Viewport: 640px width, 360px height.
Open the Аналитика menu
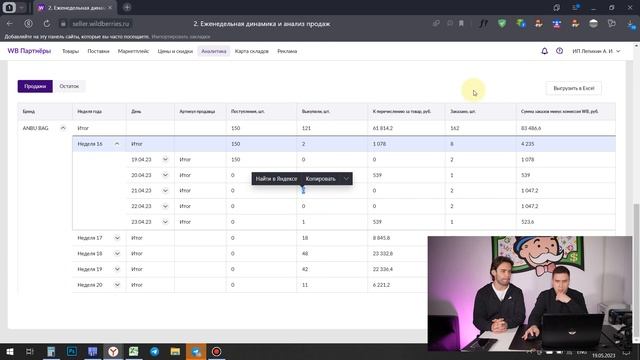pos(214,51)
